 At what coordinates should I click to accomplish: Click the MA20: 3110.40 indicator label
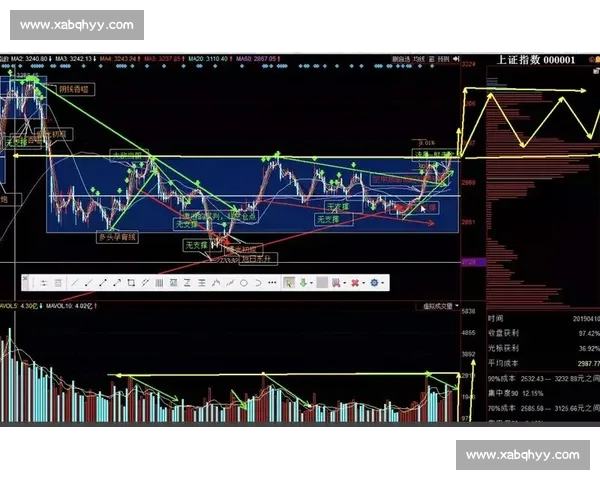coord(210,59)
